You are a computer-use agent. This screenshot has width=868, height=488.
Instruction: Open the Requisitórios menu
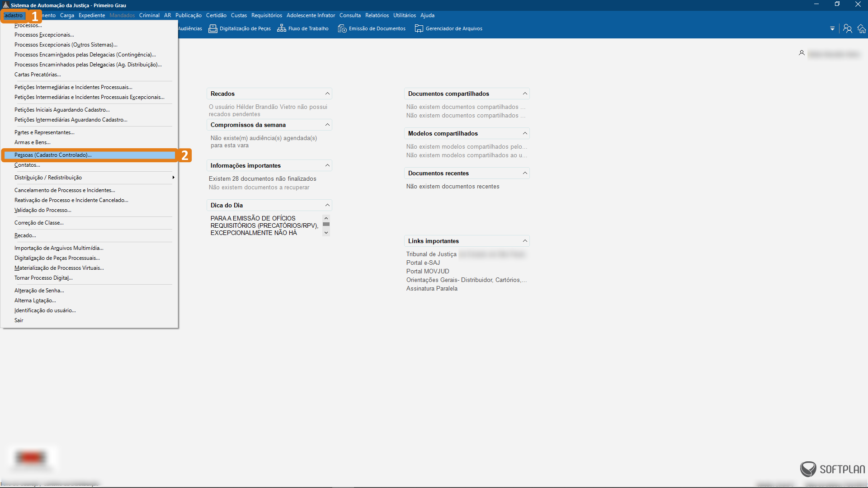[267, 15]
